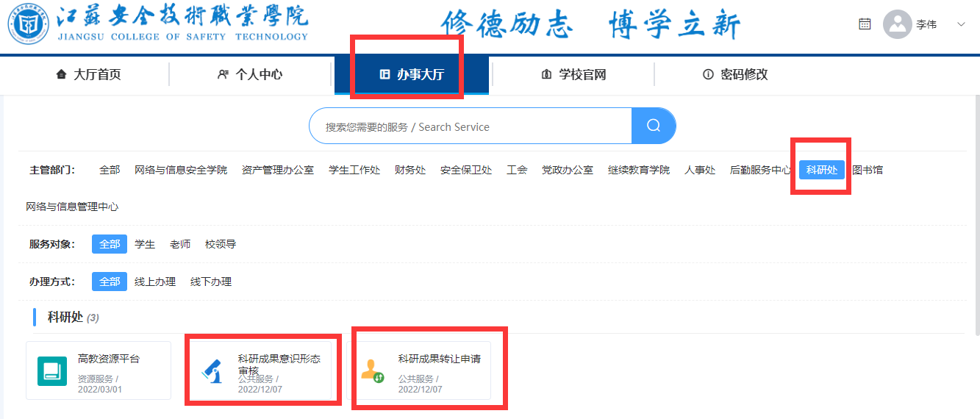Click the teal book icon of 高教资源平台

[x=52, y=371]
